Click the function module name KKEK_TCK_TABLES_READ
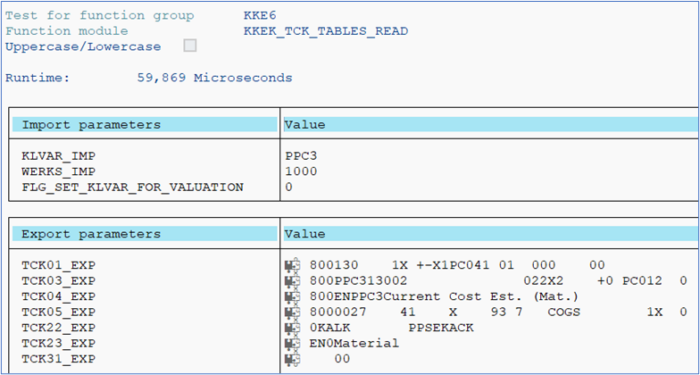The height and width of the screenshot is (375, 700). (x=326, y=31)
